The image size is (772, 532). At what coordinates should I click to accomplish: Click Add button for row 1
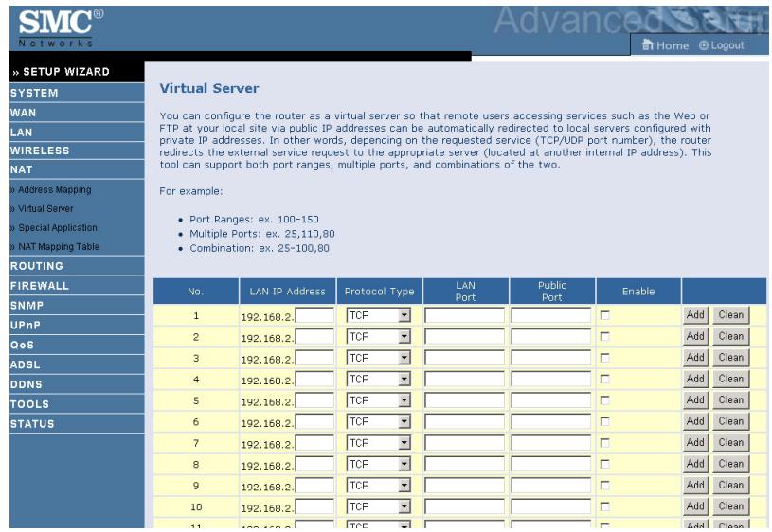(x=695, y=315)
